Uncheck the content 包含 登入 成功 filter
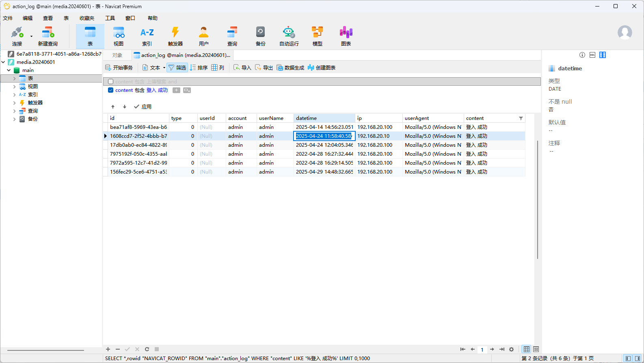This screenshot has height=363, width=644. pos(110,90)
